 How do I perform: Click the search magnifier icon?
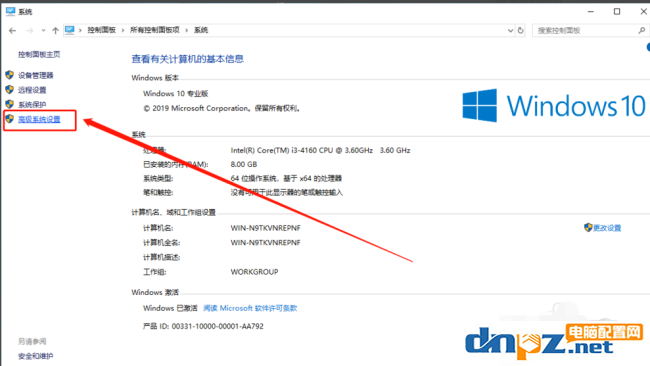coord(642,30)
